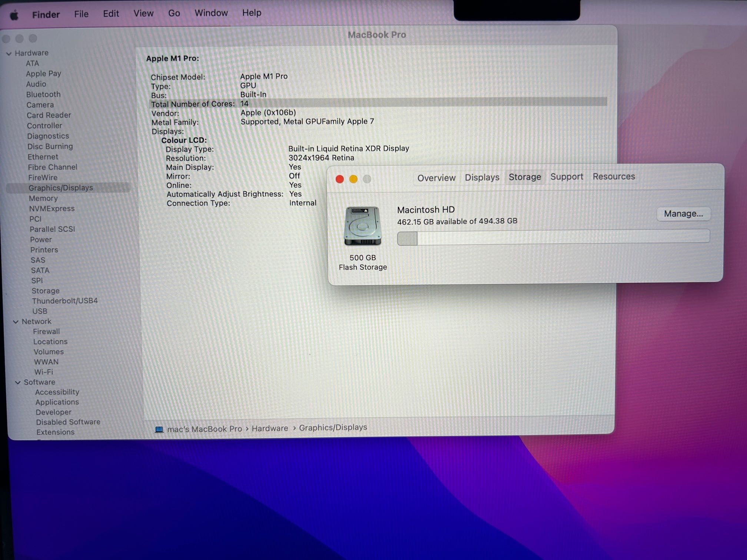Open the Apple menu
The width and height of the screenshot is (747, 560).
coord(14,15)
